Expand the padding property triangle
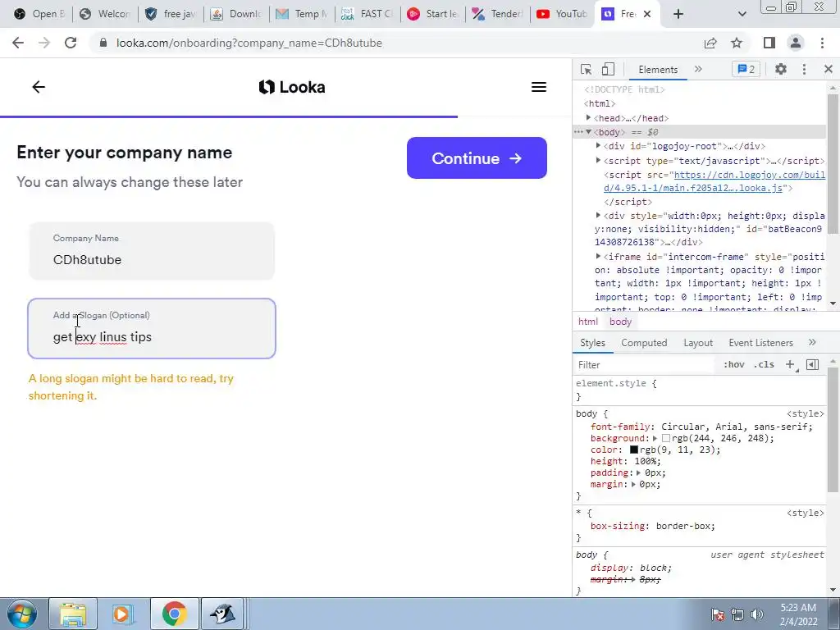 638,473
